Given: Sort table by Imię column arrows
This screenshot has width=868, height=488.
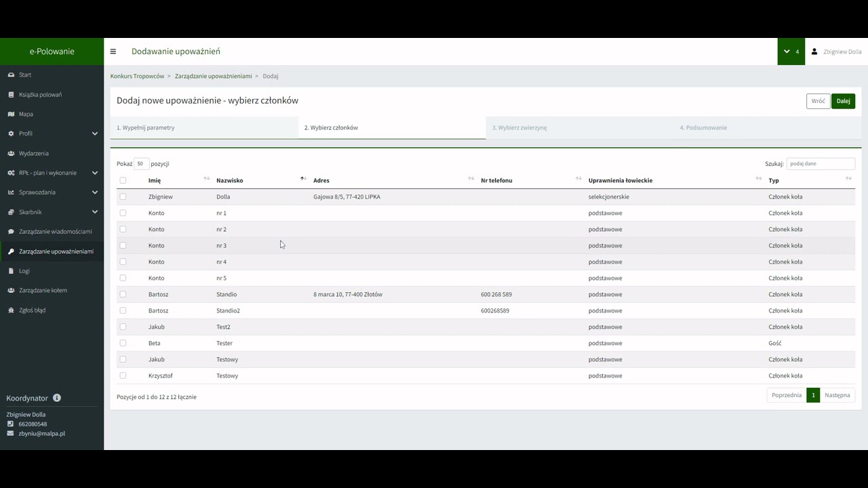Looking at the screenshot, I should (x=207, y=178).
